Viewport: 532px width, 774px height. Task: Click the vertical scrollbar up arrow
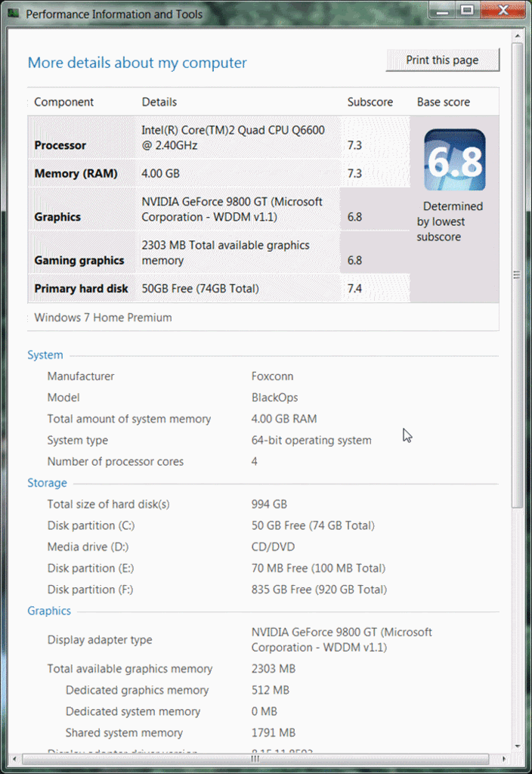517,36
